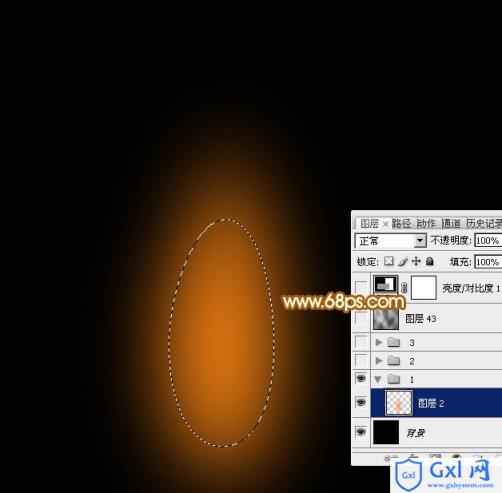Click the 不透明度 100% field
The width and height of the screenshot is (502, 493).
(x=488, y=241)
